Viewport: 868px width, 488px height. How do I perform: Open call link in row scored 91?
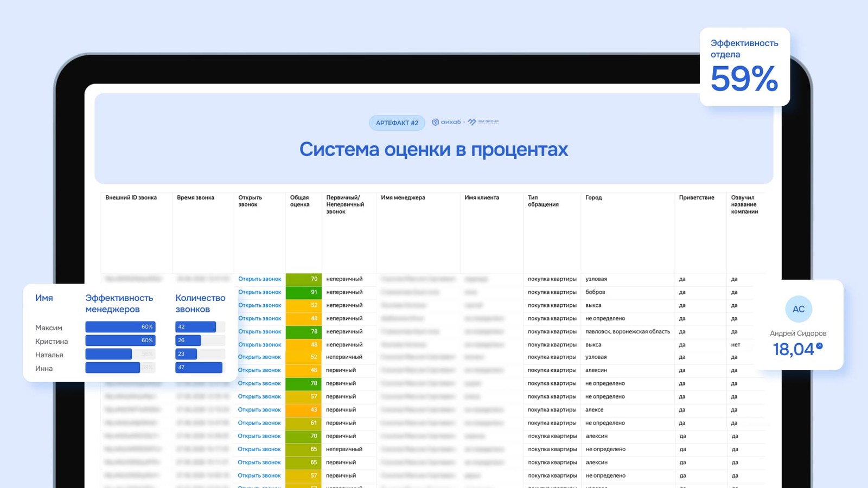click(x=260, y=292)
